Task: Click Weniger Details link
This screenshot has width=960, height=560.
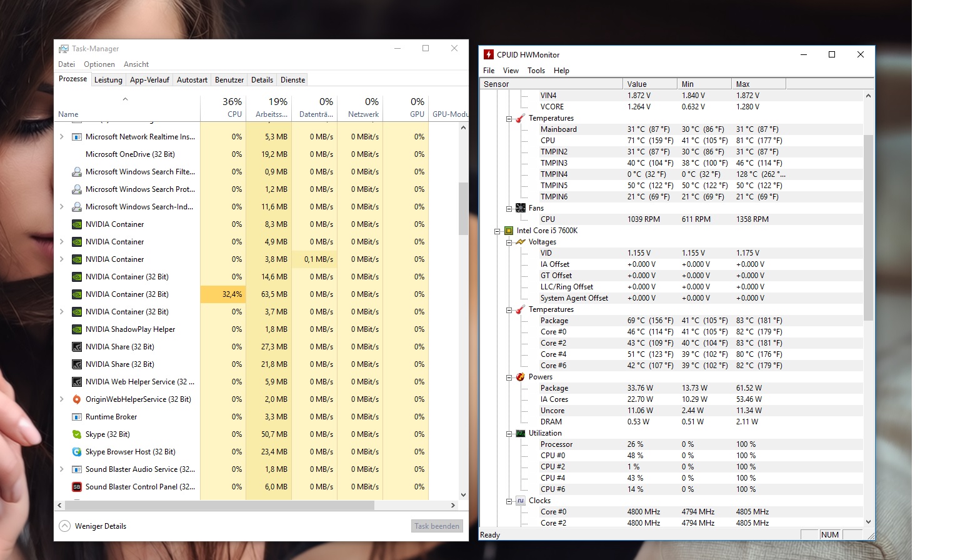Action: [101, 526]
